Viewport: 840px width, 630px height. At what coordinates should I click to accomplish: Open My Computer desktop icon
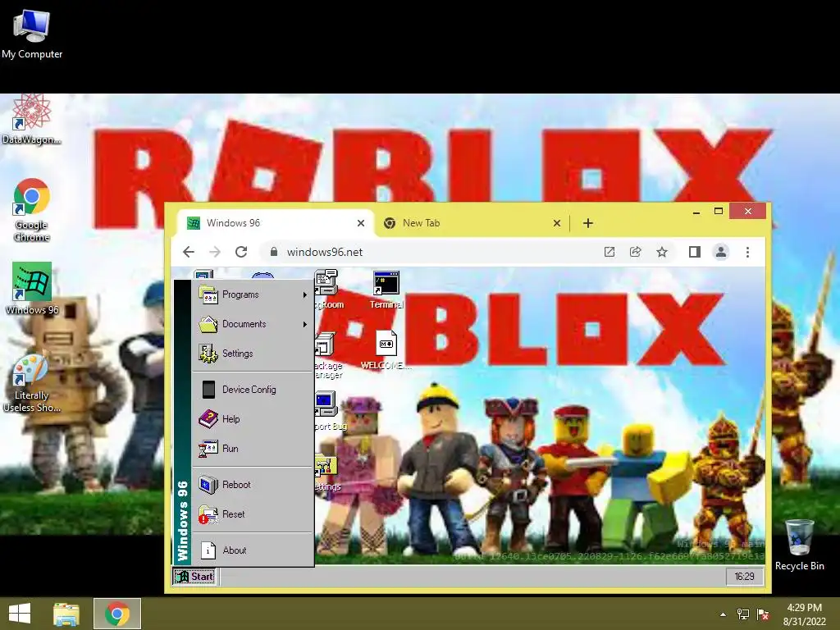coord(32,33)
